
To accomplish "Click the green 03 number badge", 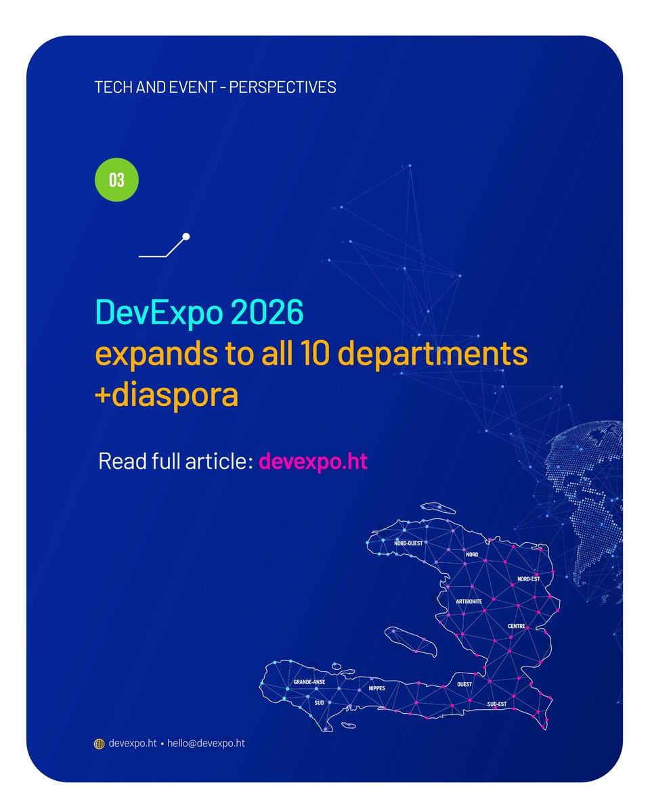I will (116, 180).
